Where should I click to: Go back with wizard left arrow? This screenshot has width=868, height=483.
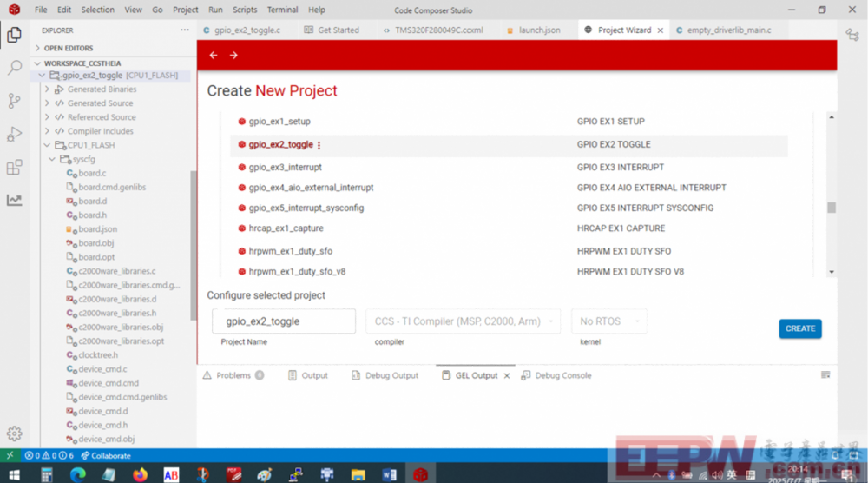tap(214, 56)
